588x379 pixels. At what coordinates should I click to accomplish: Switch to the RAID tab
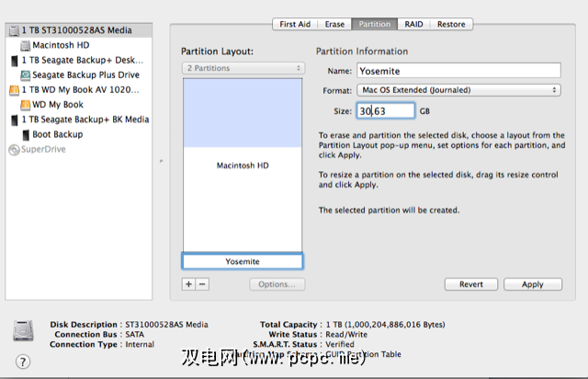point(413,24)
